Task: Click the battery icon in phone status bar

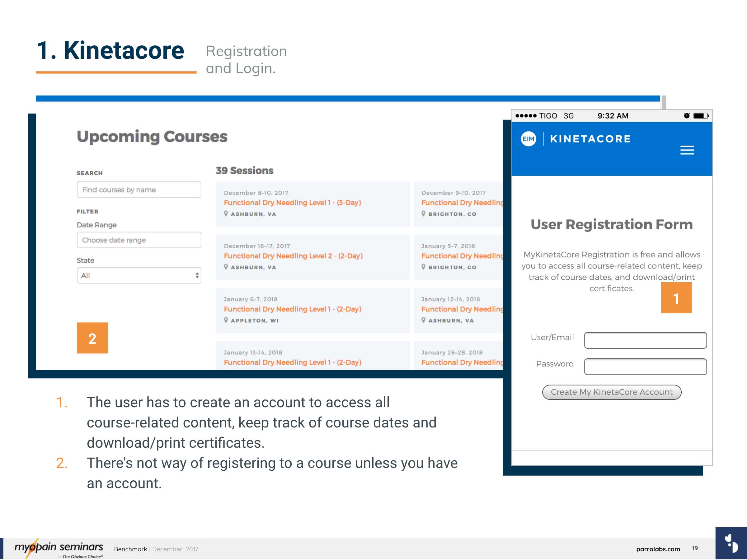Action: [701, 116]
